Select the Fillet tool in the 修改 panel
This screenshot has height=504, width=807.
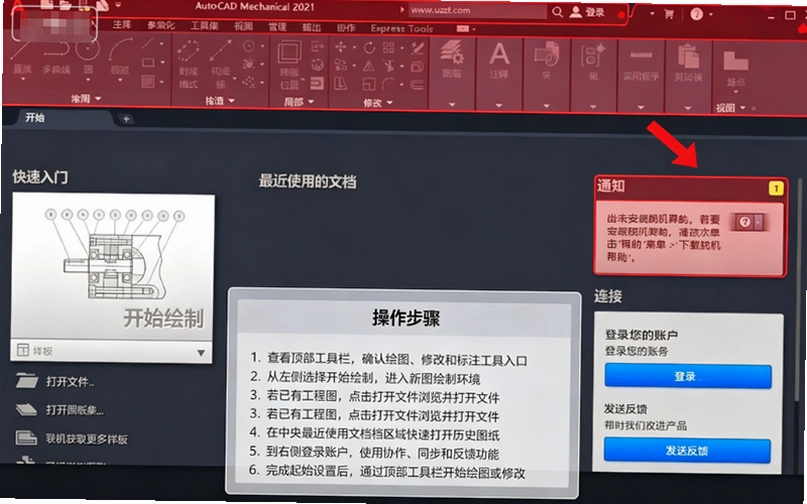click(388, 83)
